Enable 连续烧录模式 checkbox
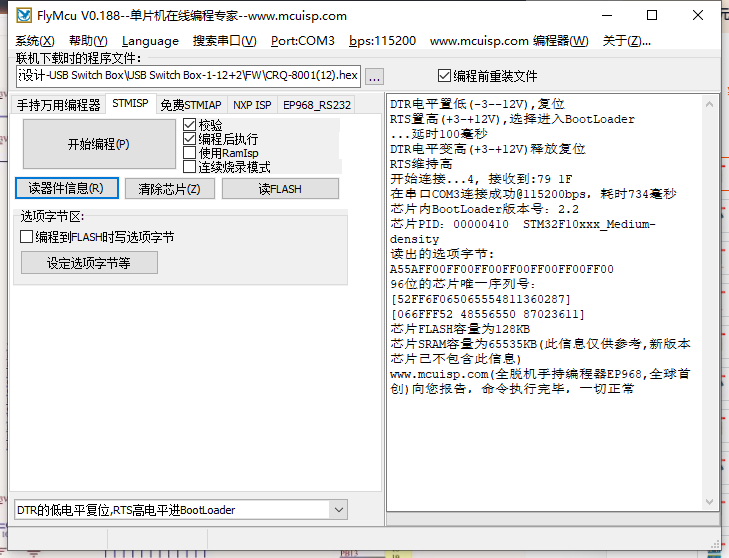 point(190,167)
